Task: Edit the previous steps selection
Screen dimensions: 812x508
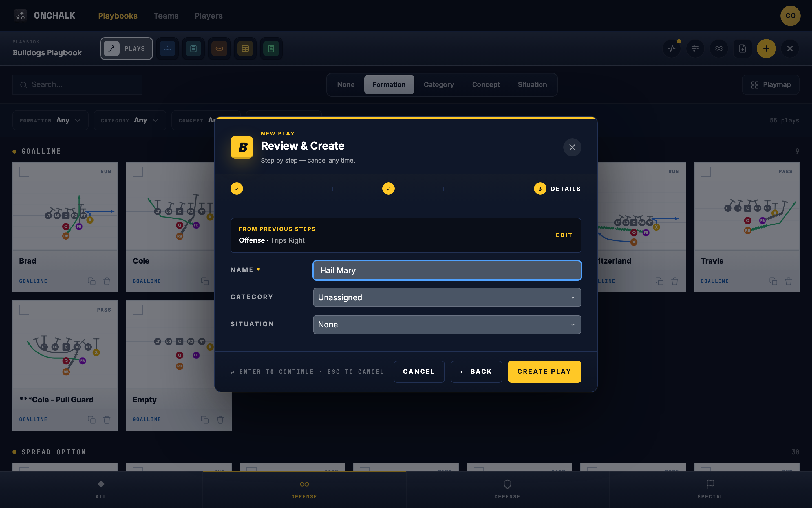Action: coord(564,235)
